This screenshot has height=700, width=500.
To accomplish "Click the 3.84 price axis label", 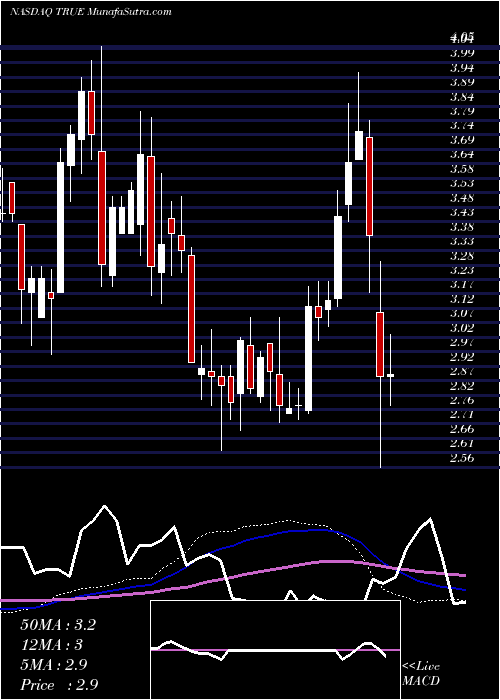I will click(462, 96).
